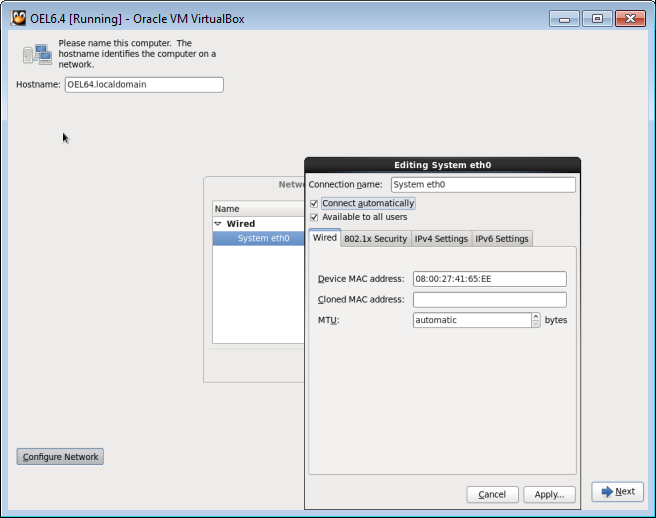Collapse the Wired tree group
The width and height of the screenshot is (656, 518).
click(x=218, y=224)
